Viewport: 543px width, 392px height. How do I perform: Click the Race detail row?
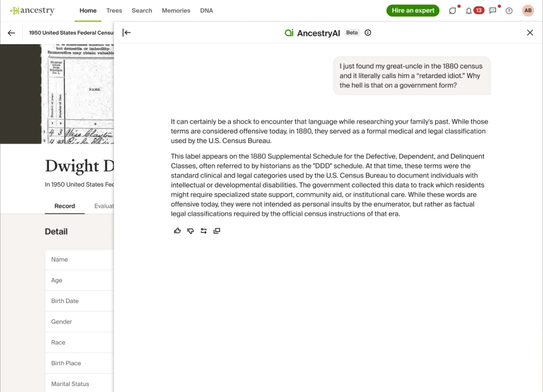click(79, 342)
